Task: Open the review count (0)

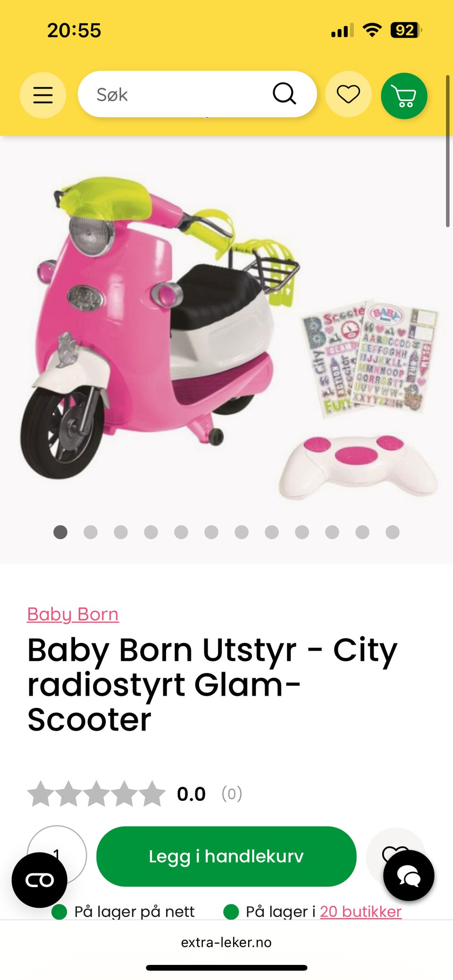Action: point(232,794)
